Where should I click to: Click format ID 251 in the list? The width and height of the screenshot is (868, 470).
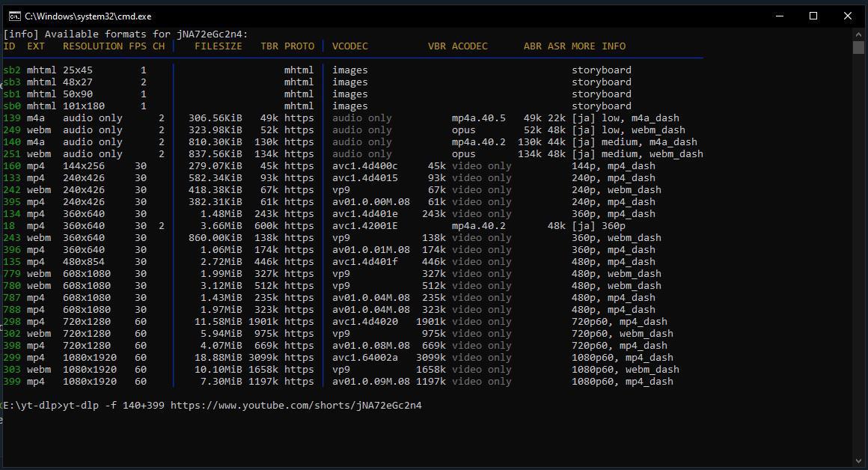pyautogui.click(x=12, y=154)
